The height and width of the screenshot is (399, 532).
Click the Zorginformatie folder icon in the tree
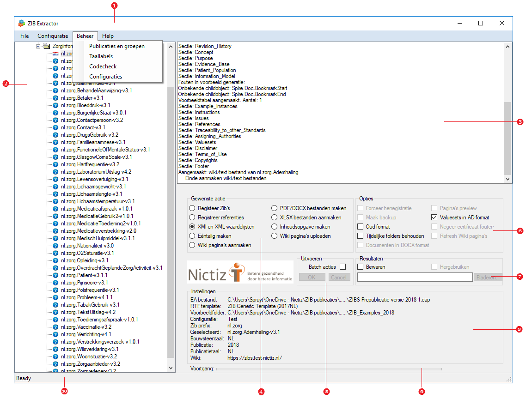coord(46,46)
